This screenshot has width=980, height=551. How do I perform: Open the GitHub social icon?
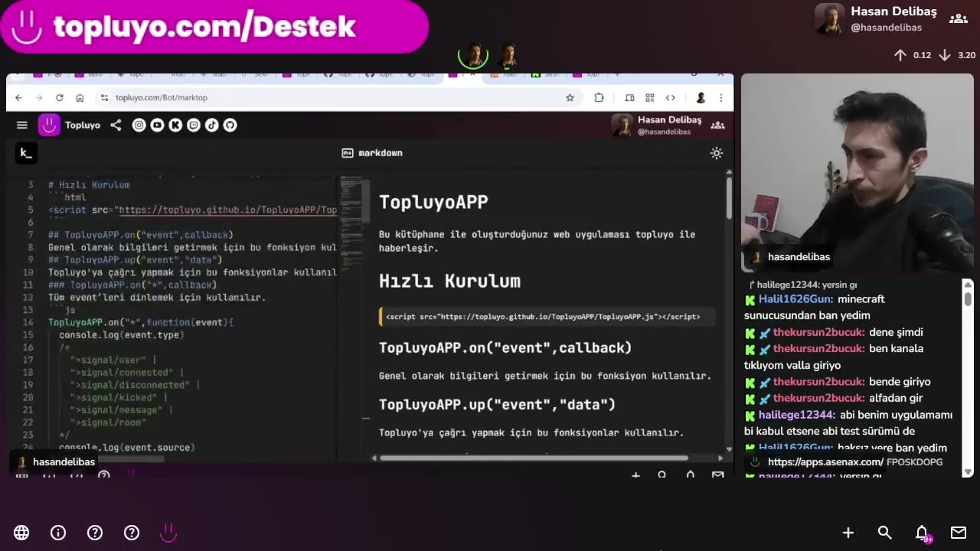[230, 125]
